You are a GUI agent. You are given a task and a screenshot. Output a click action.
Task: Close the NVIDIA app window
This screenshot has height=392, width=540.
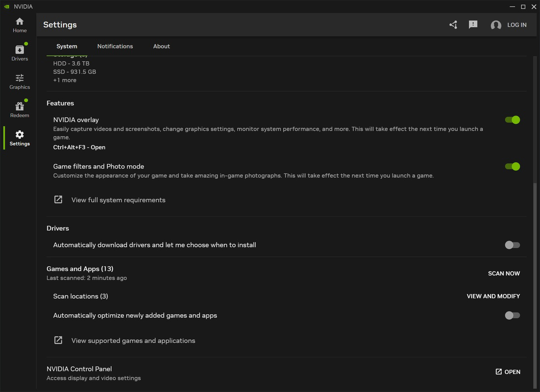pos(534,6)
